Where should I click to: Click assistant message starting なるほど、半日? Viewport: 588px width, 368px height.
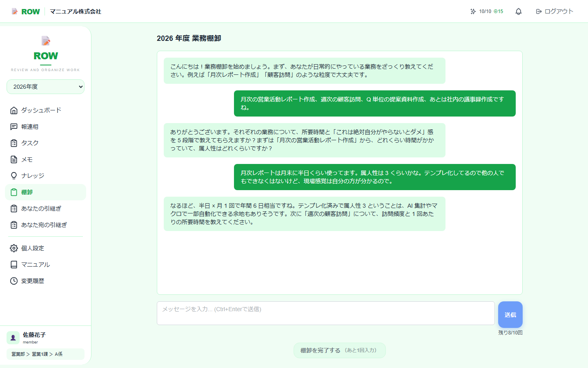click(305, 214)
